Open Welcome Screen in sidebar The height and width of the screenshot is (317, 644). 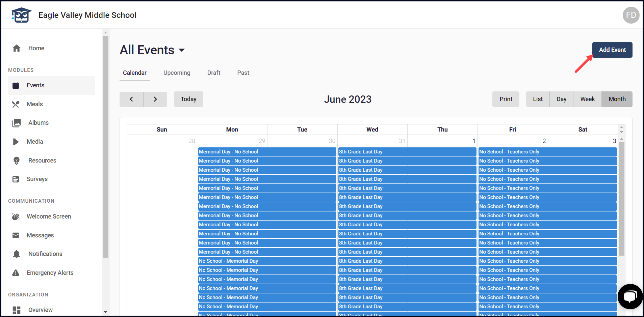coord(52,217)
